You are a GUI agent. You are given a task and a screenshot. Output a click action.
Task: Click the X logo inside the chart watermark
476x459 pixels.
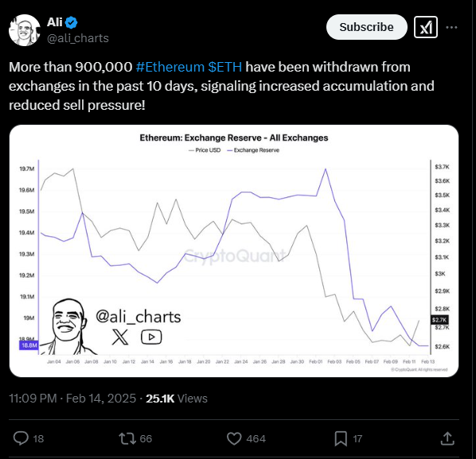tap(120, 336)
